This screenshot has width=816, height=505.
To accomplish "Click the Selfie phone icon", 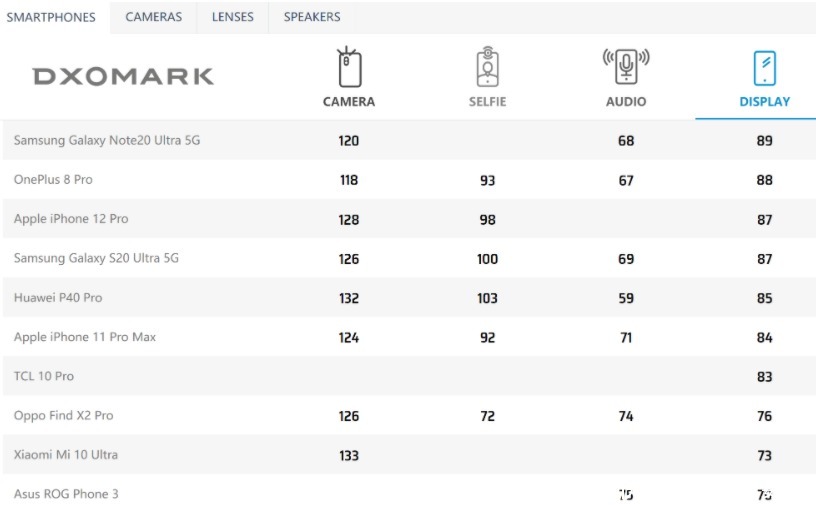I will point(488,67).
